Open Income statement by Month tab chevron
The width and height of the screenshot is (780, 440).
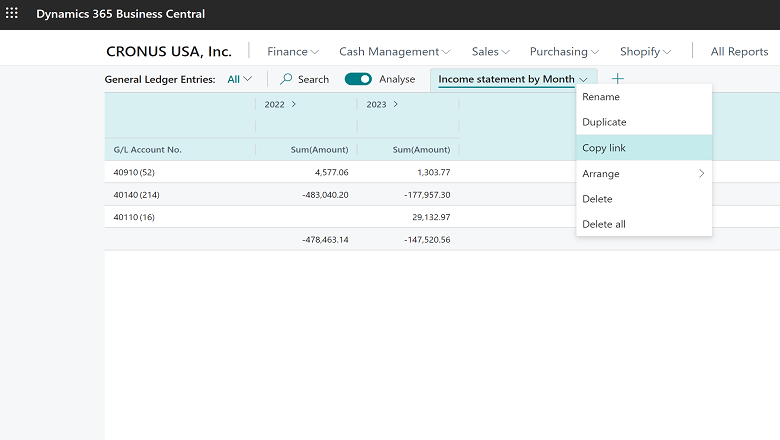click(584, 80)
